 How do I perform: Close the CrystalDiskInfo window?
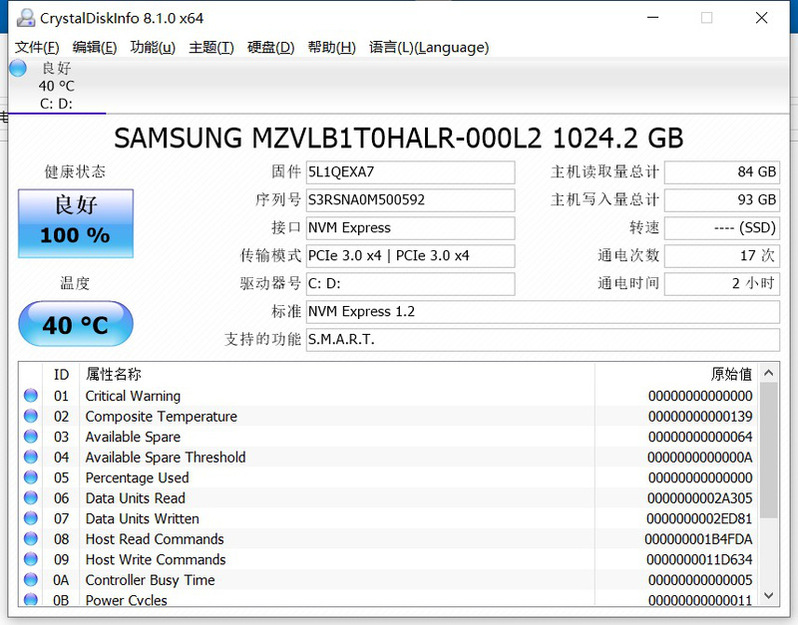click(x=761, y=18)
